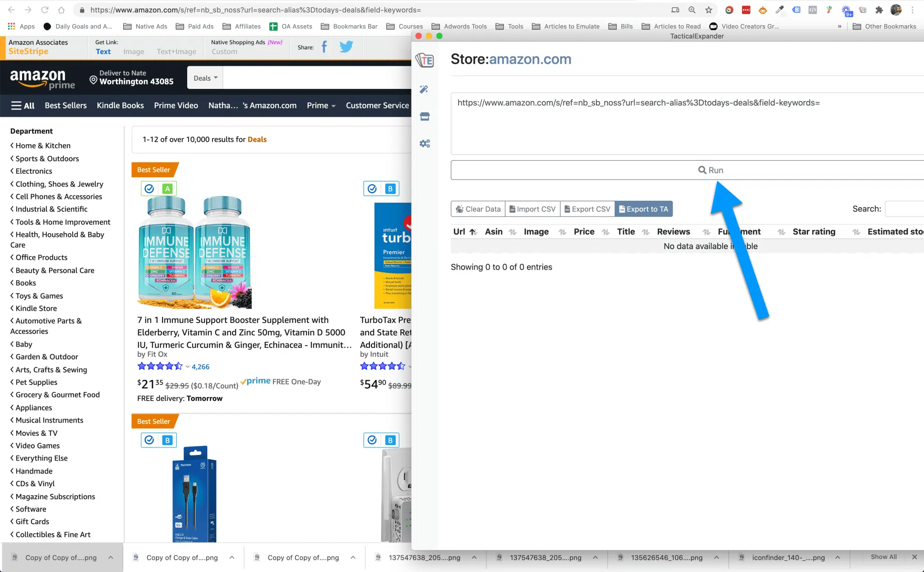Click the eyedropper extension icon
924x572 pixels.
click(x=779, y=10)
